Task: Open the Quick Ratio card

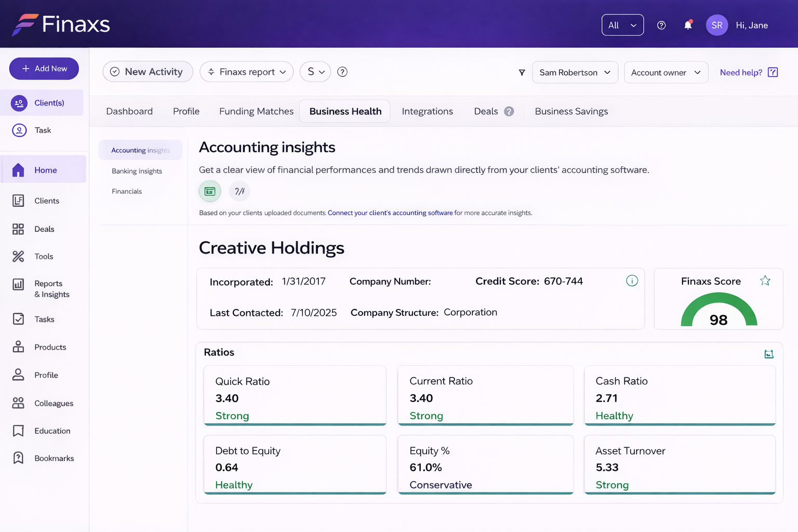Action: pos(295,395)
